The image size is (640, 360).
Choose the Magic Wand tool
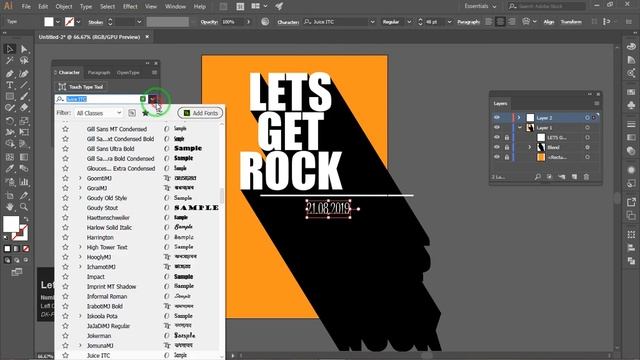pyautogui.click(x=10, y=61)
